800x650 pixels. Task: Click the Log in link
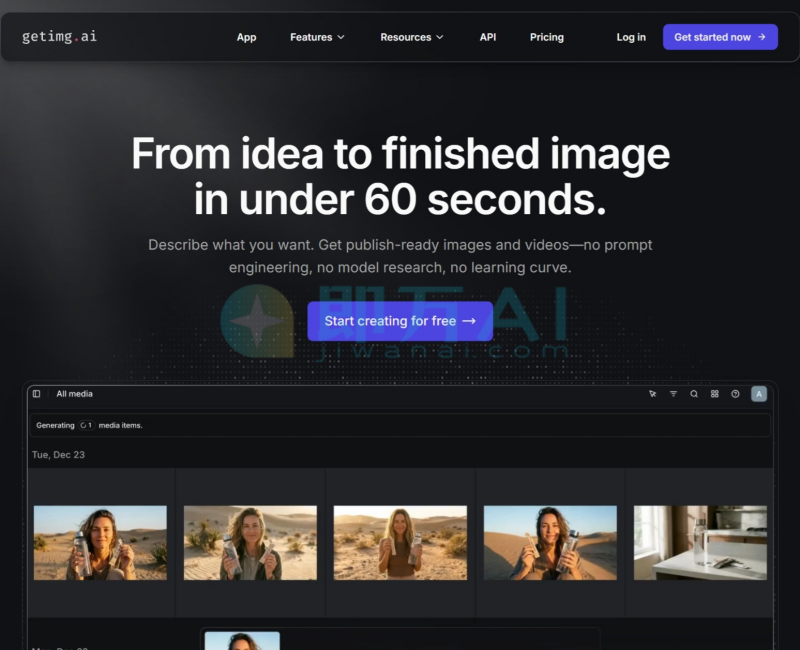[x=631, y=37]
